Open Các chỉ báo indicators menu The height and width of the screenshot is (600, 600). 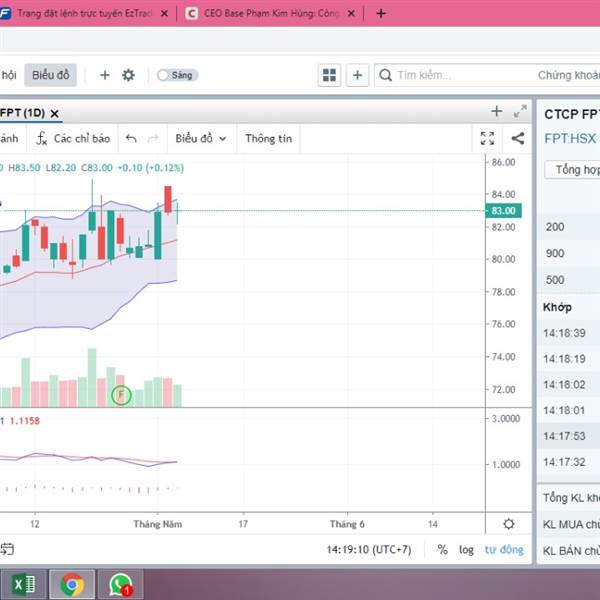pyautogui.click(x=73, y=139)
